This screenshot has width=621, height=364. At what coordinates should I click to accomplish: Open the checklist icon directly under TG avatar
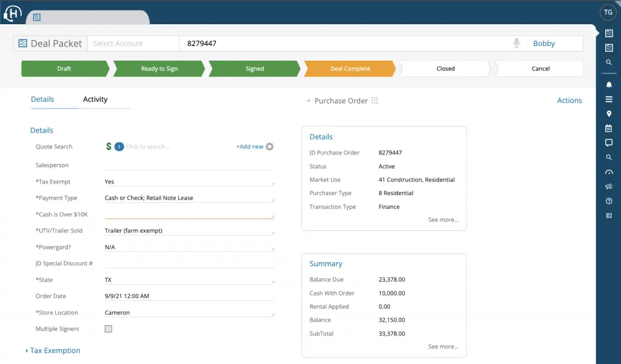pos(609,33)
